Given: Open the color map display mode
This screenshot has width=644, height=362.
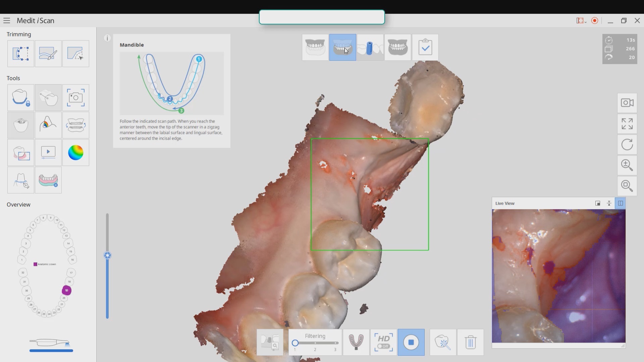Looking at the screenshot, I should [75, 153].
